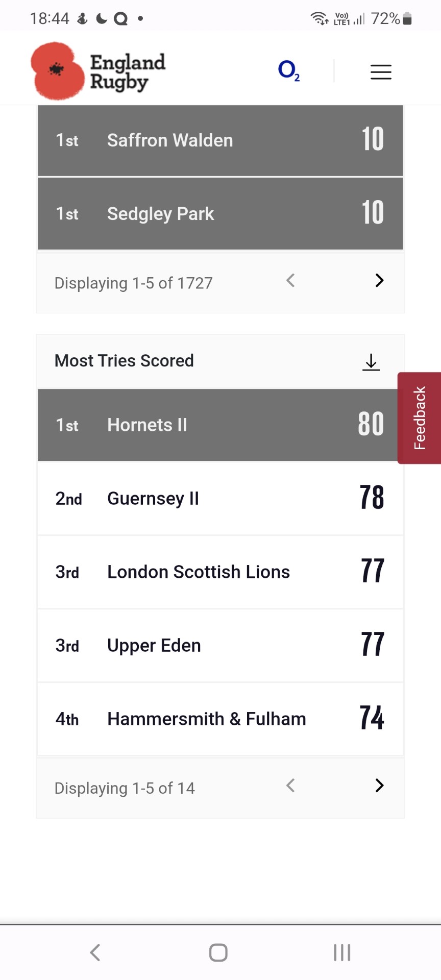441x980 pixels.
Task: Tap the O2 sponsor logo
Action: [289, 70]
